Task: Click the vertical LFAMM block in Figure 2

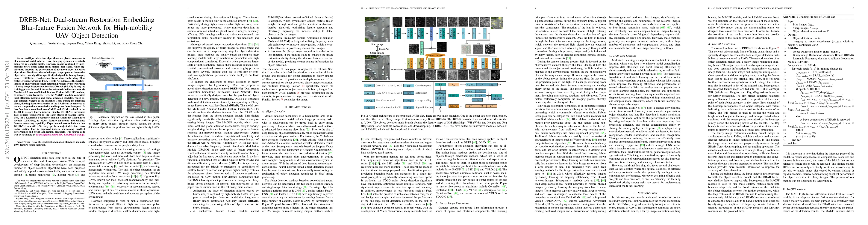Action: 431,34
